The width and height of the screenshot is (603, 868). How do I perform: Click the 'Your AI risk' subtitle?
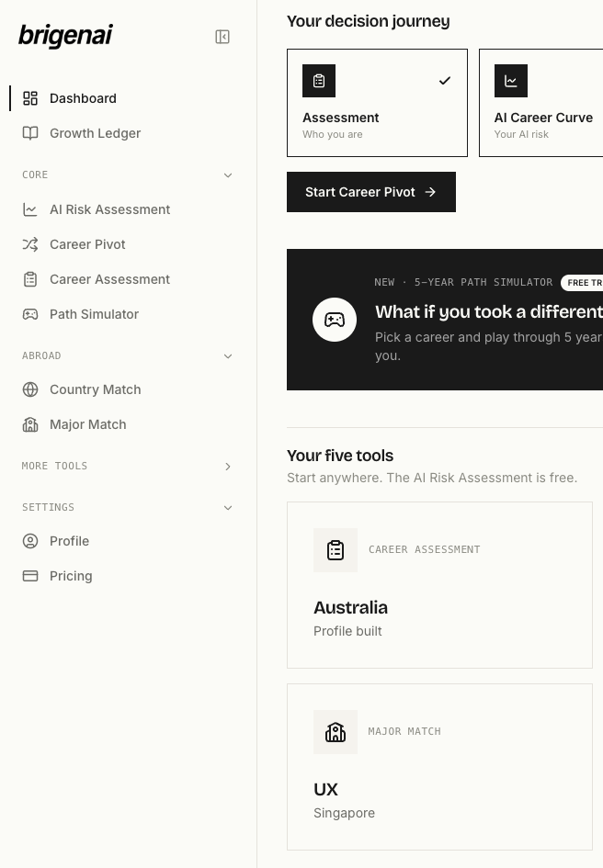pyautogui.click(x=521, y=134)
